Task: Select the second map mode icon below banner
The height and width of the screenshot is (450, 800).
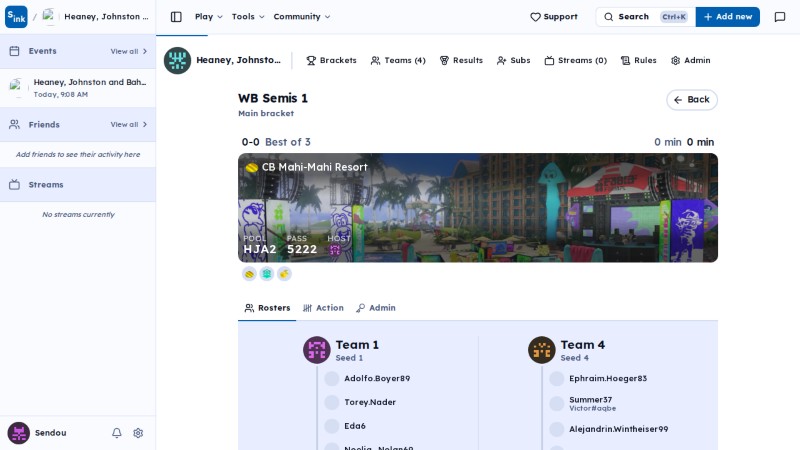Action: (267, 274)
